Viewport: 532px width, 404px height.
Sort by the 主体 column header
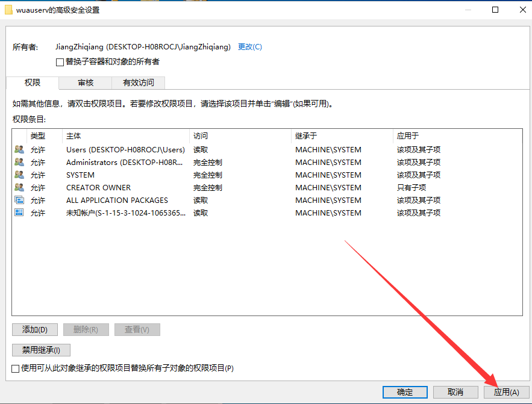click(126, 136)
